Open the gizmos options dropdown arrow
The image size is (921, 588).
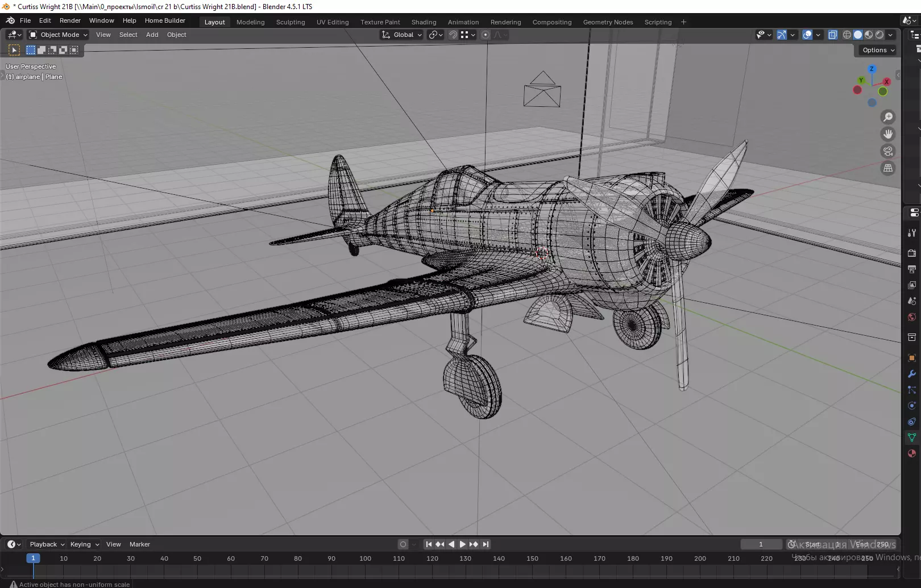click(793, 35)
